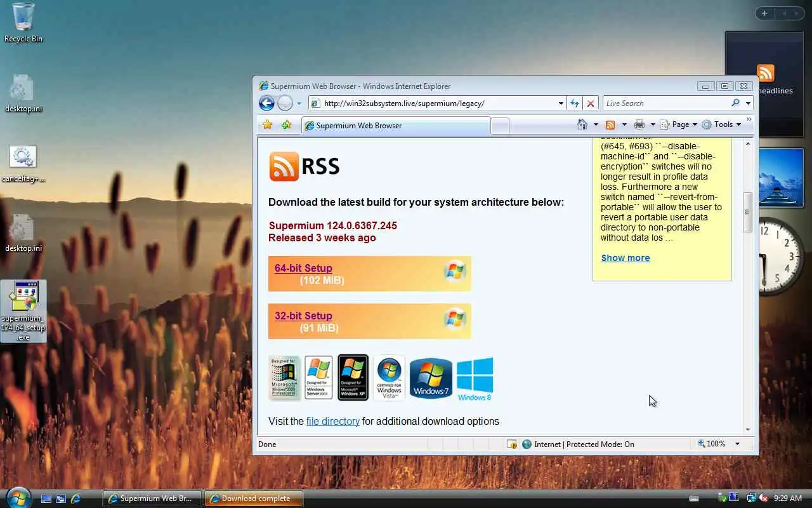Open the Page menu

[x=679, y=124]
